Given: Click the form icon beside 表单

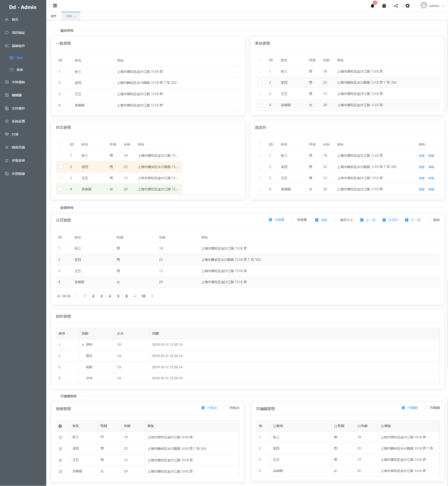Looking at the screenshot, I should click(12, 70).
